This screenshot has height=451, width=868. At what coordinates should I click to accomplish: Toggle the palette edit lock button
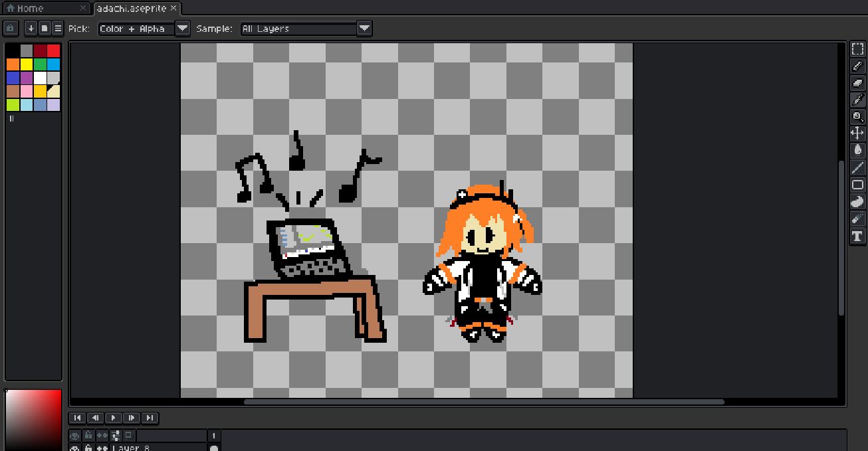click(10, 29)
